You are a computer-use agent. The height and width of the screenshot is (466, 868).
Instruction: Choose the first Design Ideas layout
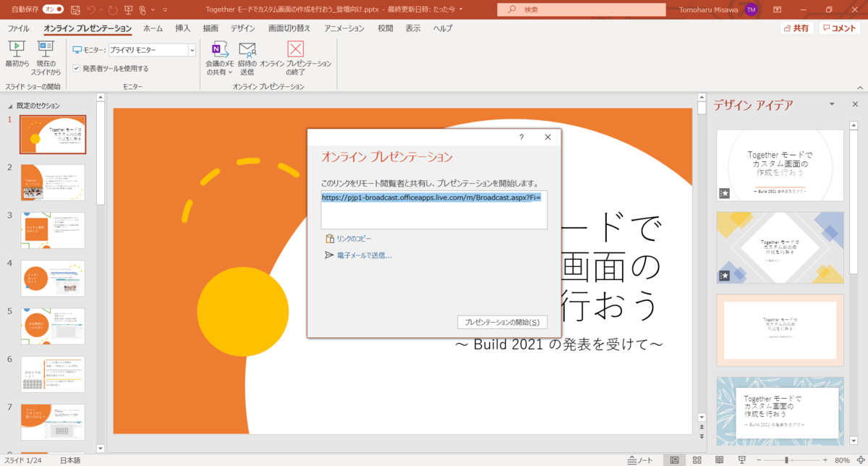tap(780, 166)
